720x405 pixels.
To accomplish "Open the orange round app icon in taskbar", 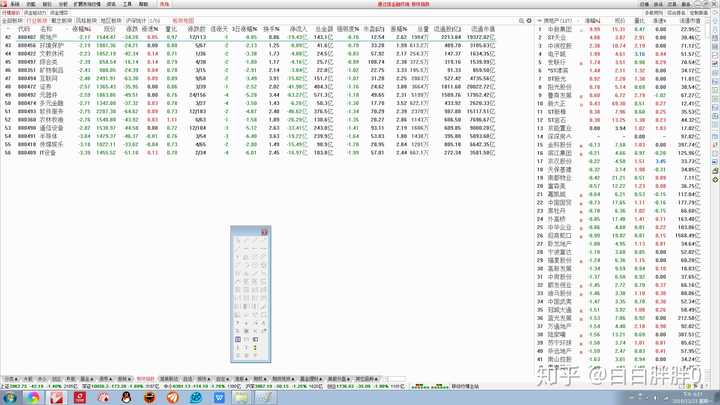I will pos(173,398).
